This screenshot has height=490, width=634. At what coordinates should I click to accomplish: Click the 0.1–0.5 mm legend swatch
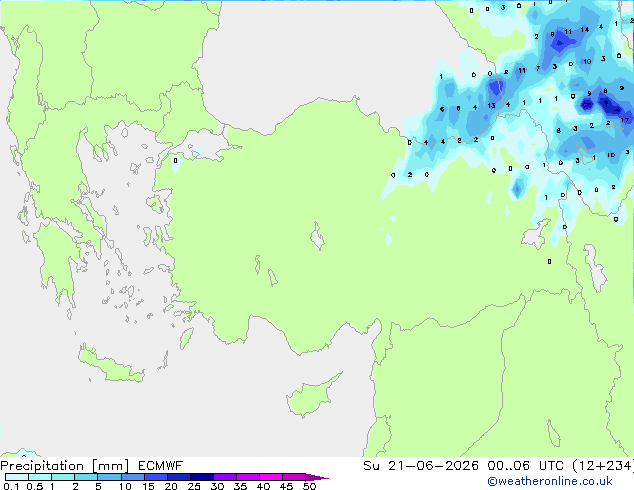(17, 477)
